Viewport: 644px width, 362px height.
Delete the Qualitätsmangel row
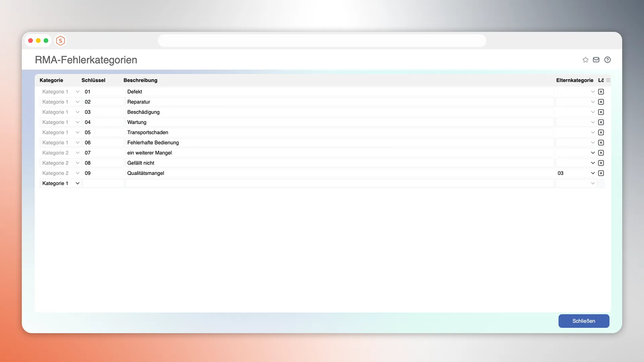coord(601,173)
